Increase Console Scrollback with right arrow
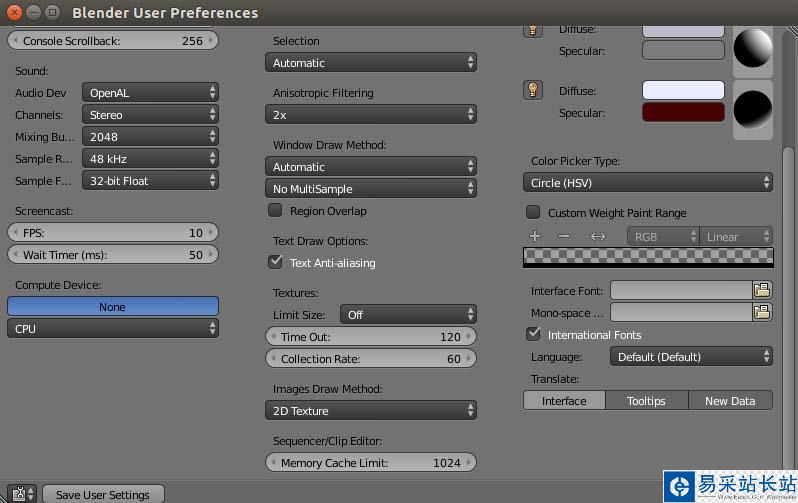The width and height of the screenshot is (798, 503). 211,40
